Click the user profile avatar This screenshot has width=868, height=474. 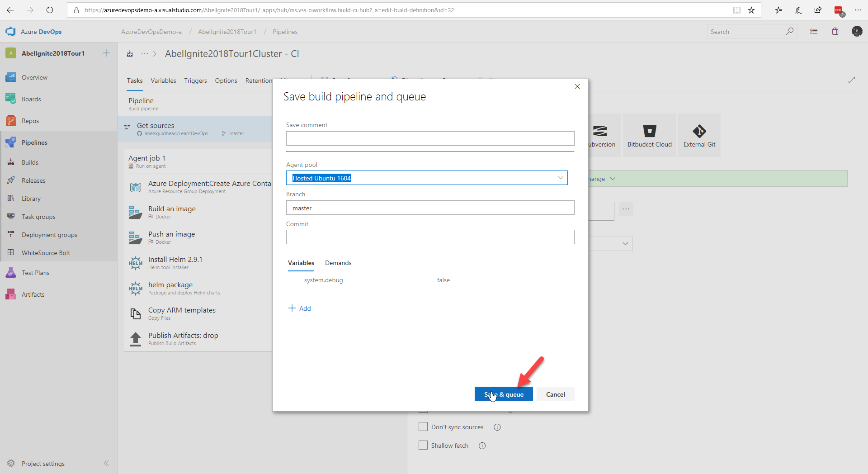857,31
